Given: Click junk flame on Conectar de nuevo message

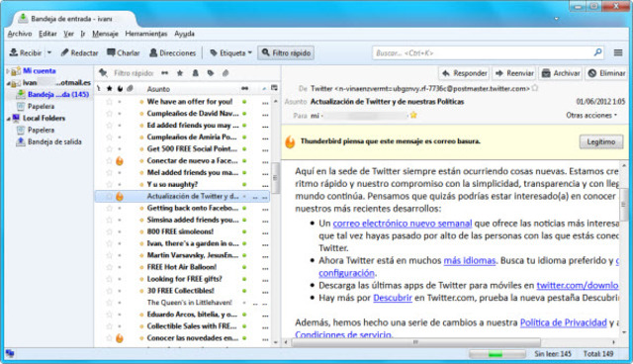Looking at the screenshot, I should click(120, 161).
